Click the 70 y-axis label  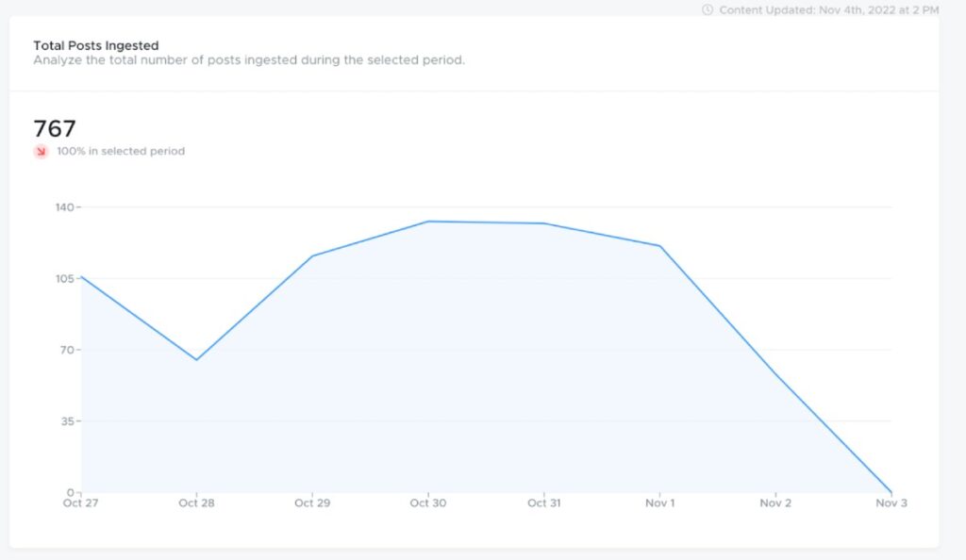pos(67,350)
